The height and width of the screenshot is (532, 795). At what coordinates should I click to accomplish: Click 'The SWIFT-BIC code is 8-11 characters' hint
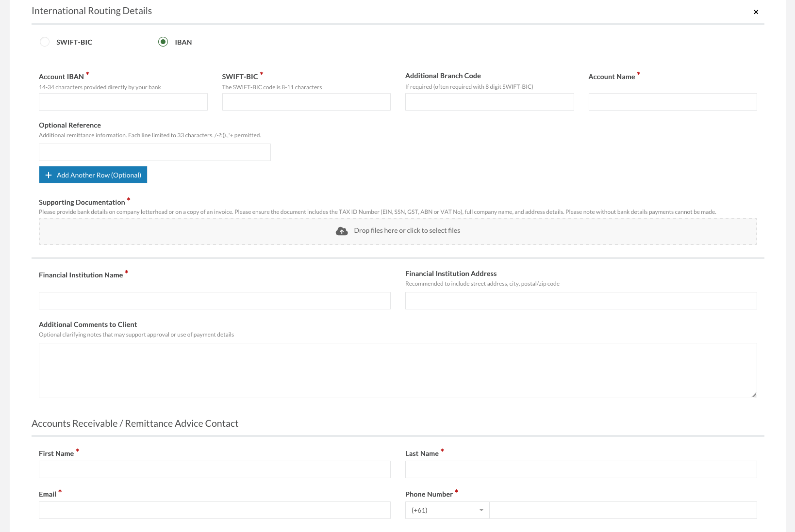272,87
